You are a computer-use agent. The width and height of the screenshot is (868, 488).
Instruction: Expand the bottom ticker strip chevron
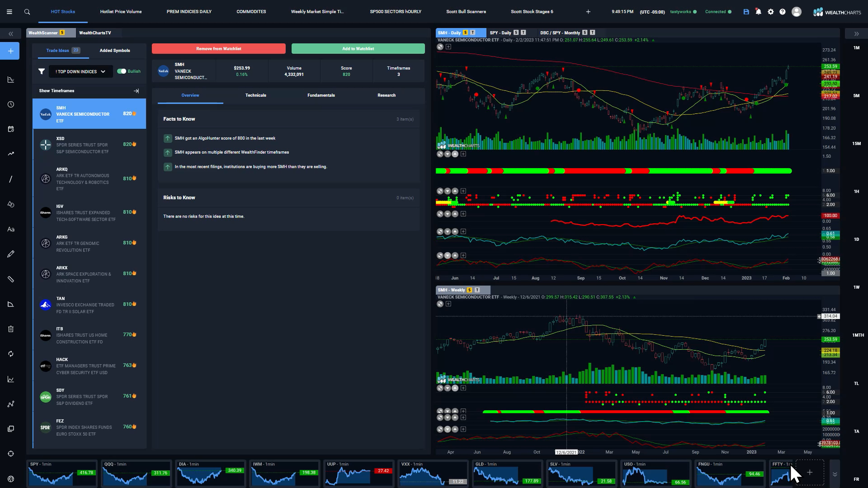pyautogui.click(x=835, y=474)
